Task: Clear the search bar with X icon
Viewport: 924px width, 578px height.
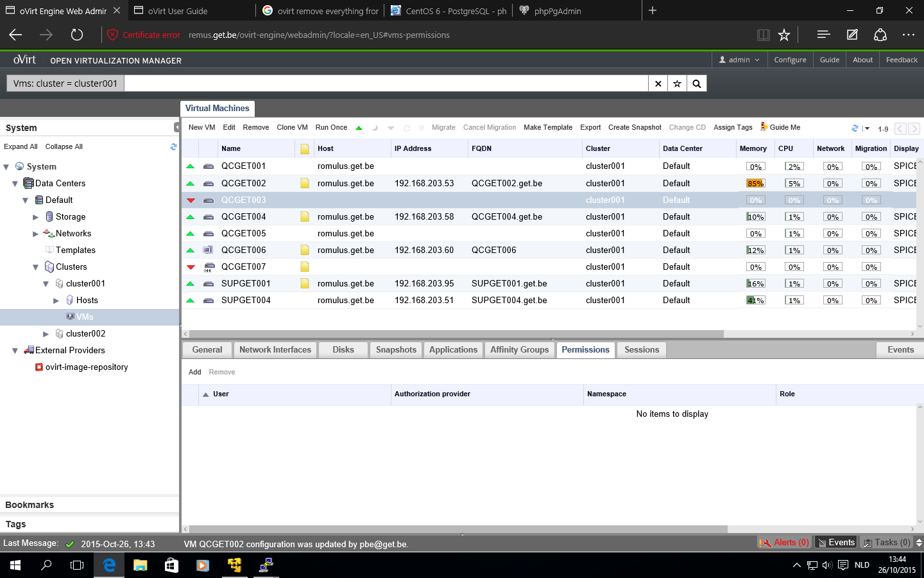Action: pos(658,83)
